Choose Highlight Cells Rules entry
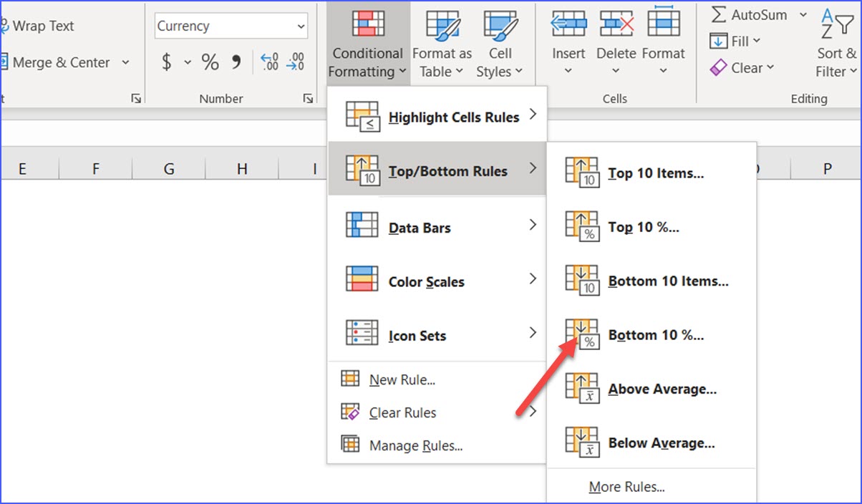This screenshot has width=862, height=504. pos(454,117)
